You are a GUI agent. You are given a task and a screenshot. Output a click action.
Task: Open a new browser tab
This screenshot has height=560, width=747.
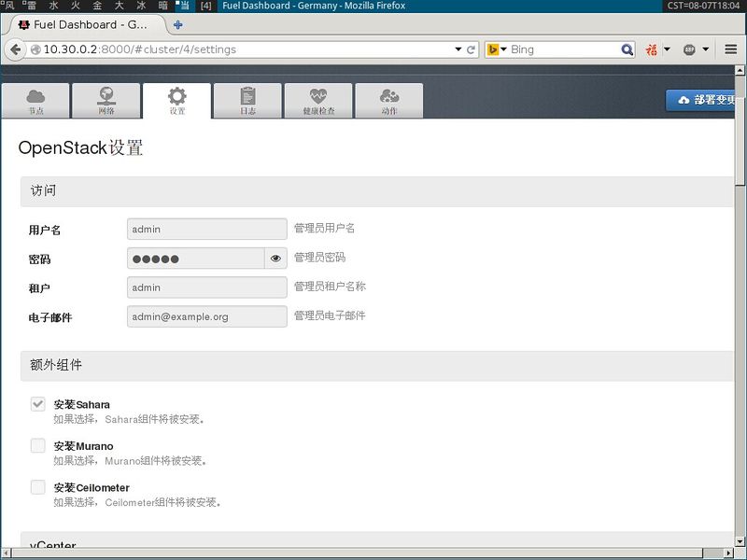click(178, 24)
